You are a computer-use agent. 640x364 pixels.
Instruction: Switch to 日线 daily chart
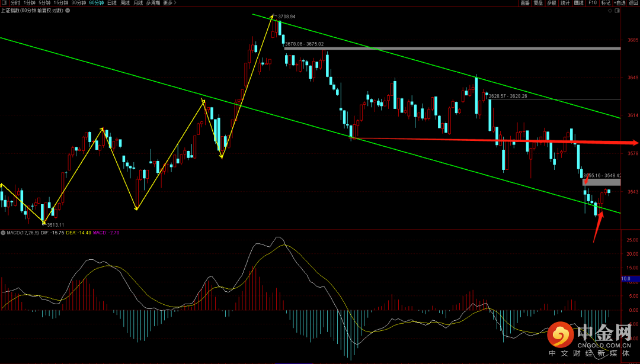point(112,3)
